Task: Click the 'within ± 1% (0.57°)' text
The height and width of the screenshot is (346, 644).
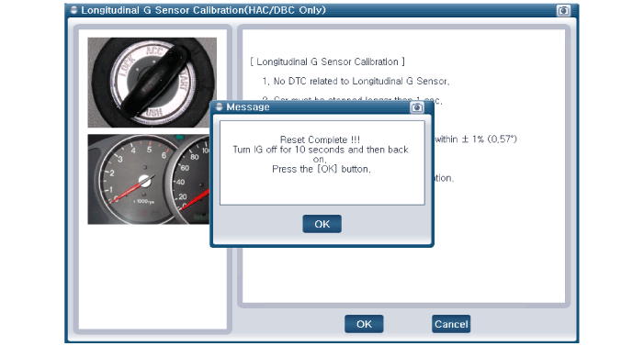Action: coord(476,140)
